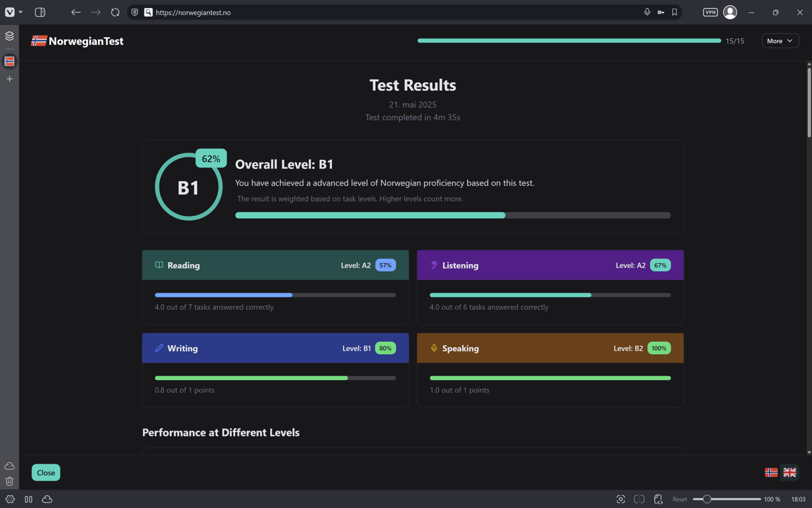
Task: Click the Listening ear icon
Action: (x=434, y=265)
